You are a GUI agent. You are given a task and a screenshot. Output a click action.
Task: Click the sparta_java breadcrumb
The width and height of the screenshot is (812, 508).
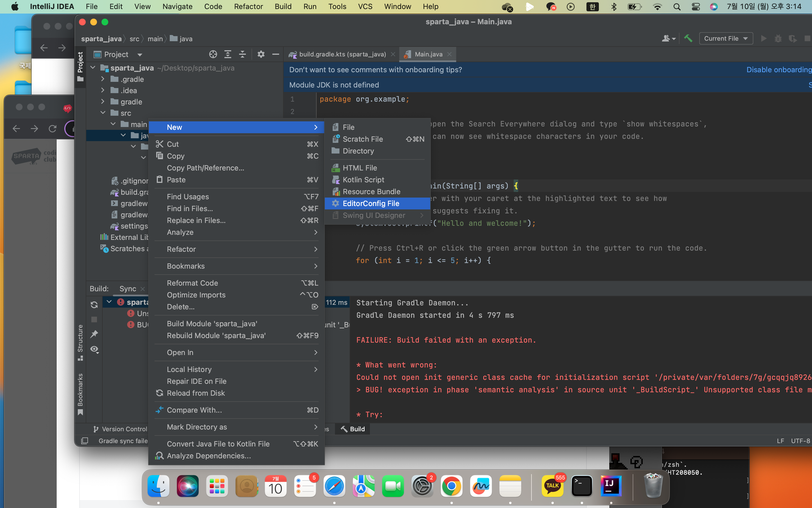click(x=101, y=39)
